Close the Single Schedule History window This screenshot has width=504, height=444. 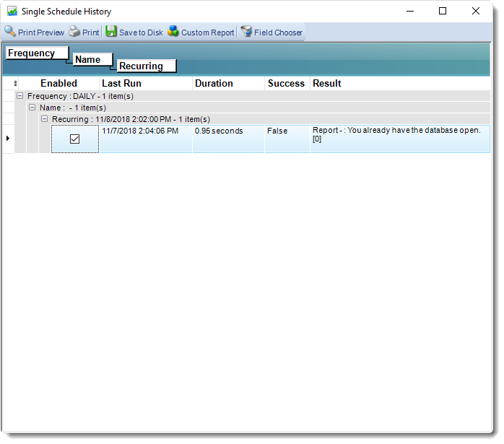point(476,12)
